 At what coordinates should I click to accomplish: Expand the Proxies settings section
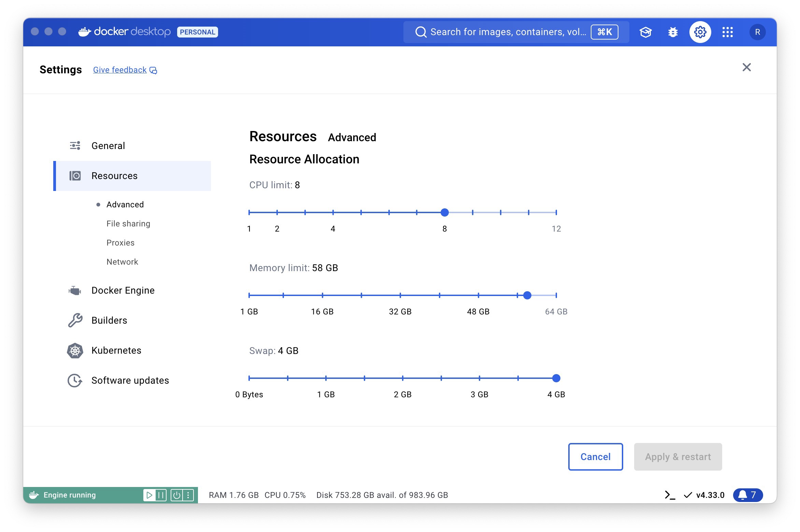tap(120, 242)
